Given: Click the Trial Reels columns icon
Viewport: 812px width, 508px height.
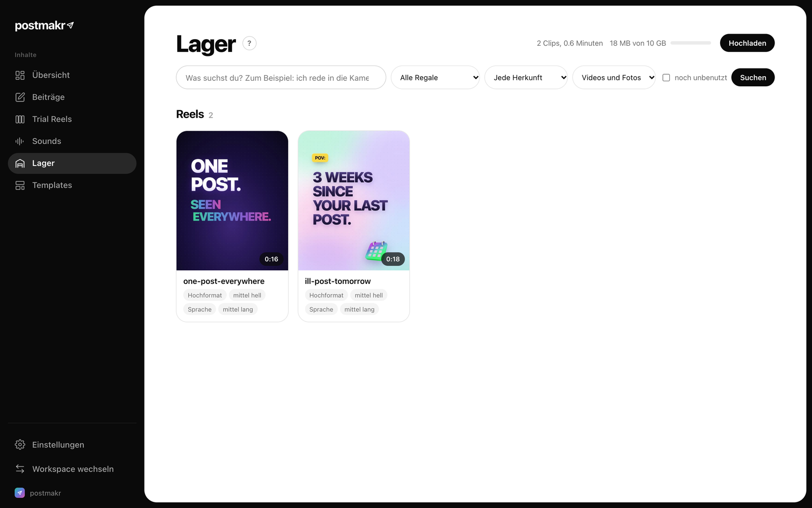Looking at the screenshot, I should point(20,119).
